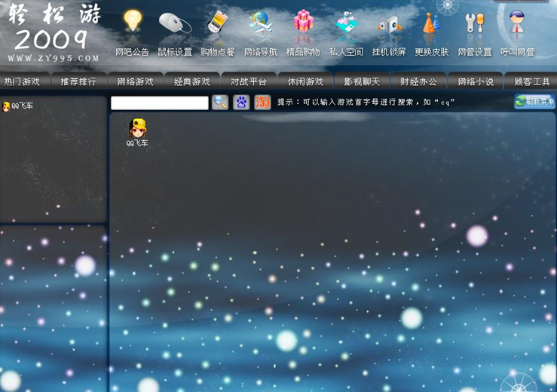Viewport: 557px width, 392px height.
Task: Open 购物点餐 PDA icon
Action: 217,22
